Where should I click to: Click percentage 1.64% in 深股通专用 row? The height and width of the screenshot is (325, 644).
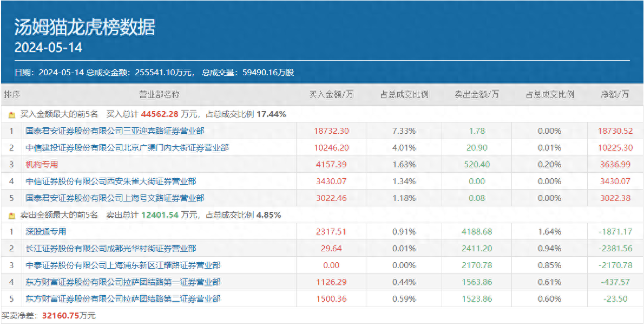(549, 232)
